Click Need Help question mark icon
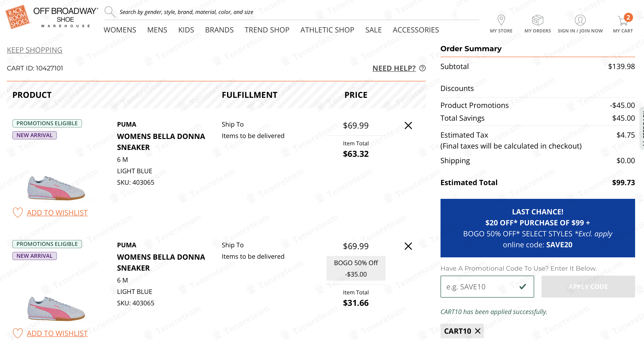Image resolution: width=644 pixels, height=341 pixels. (422, 68)
